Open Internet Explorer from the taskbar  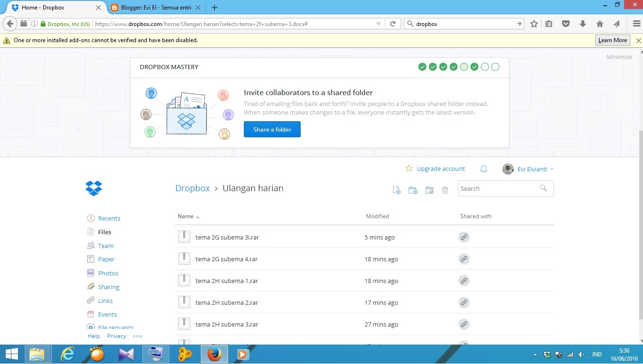point(68,354)
